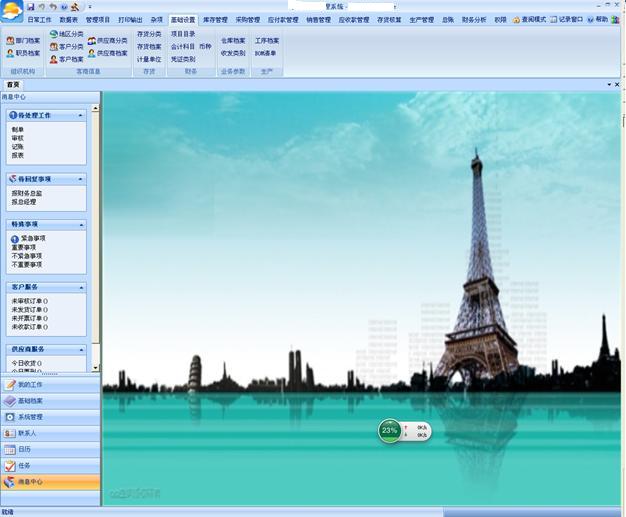The height and width of the screenshot is (517, 626).
Task: Click 报表 under 待处理工作
Action: pyautogui.click(x=18, y=155)
